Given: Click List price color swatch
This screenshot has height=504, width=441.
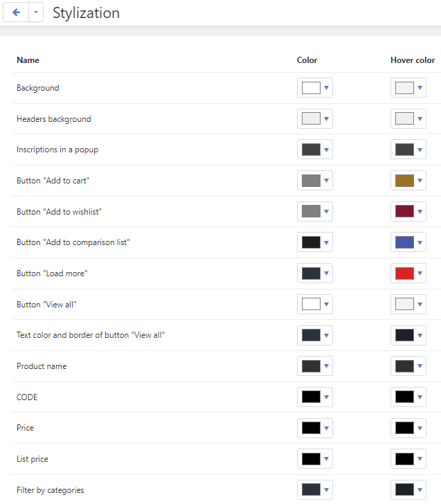Looking at the screenshot, I should [311, 459].
